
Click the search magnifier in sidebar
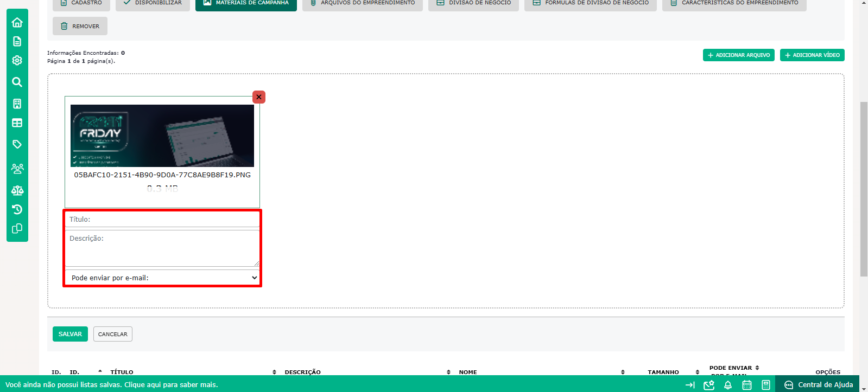coord(17,82)
